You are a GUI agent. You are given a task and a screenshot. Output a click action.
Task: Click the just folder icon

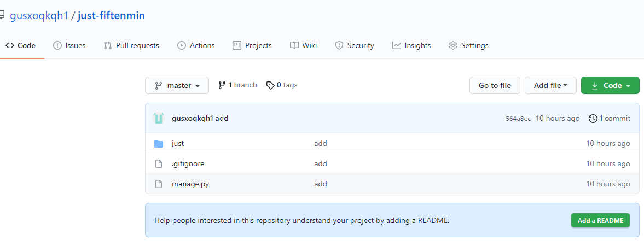159,144
